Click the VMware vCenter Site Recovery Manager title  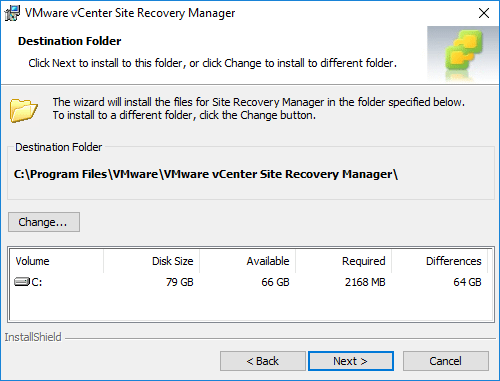(130, 13)
